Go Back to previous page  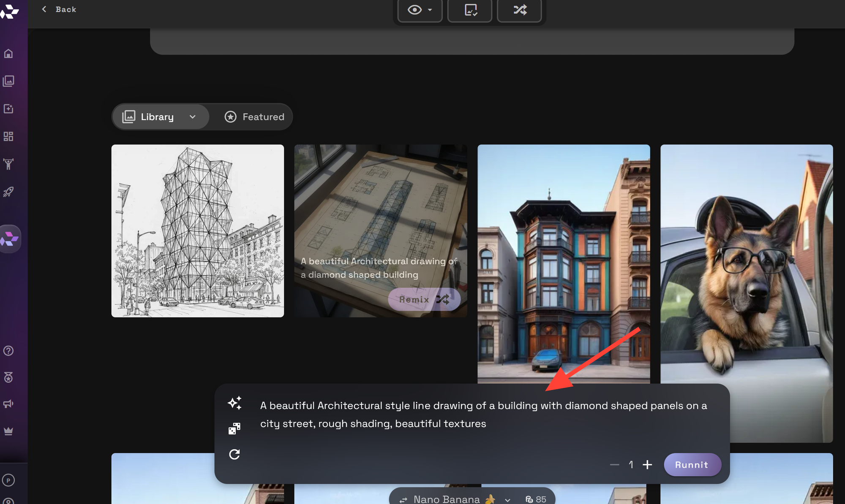(59, 9)
